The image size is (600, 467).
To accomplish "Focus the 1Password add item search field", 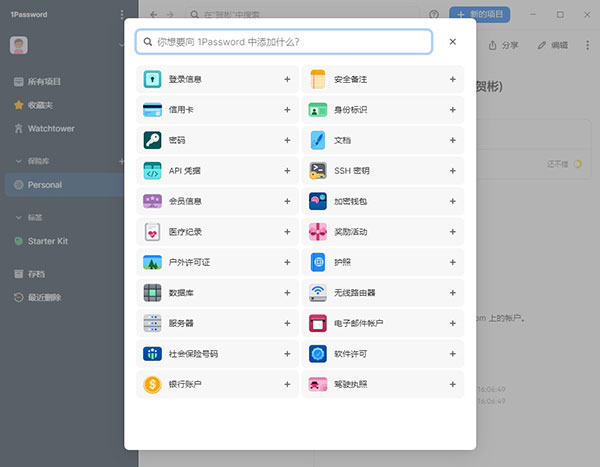I will 284,42.
